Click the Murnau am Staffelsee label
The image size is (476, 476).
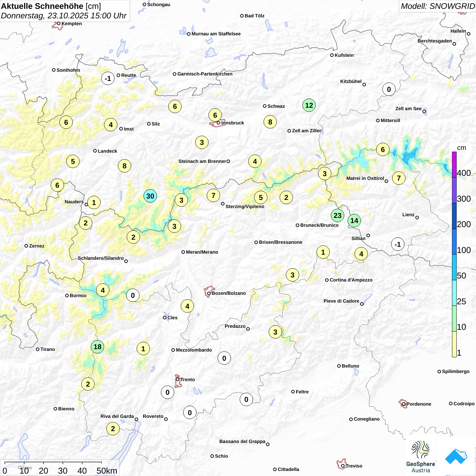[x=216, y=34]
